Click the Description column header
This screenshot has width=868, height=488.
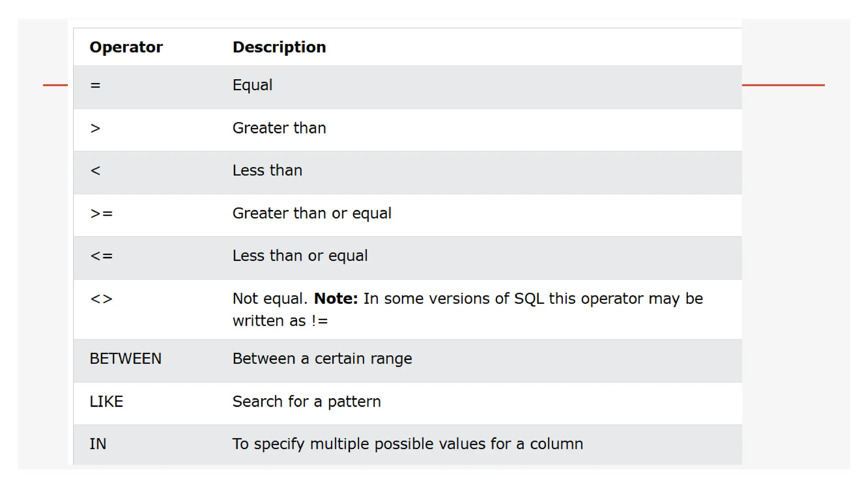[279, 47]
